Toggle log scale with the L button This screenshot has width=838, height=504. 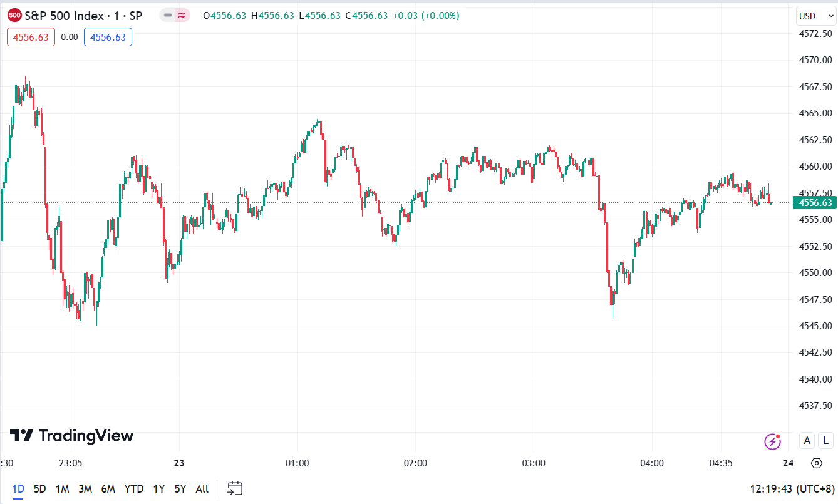pos(827,441)
